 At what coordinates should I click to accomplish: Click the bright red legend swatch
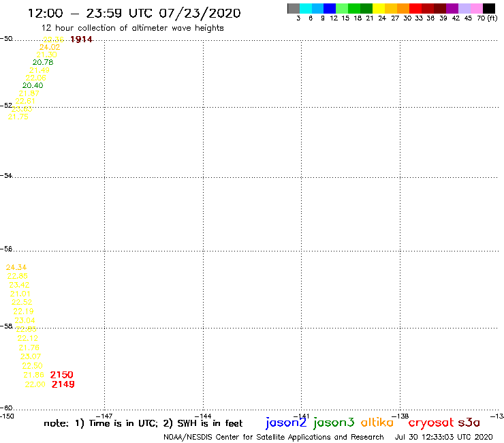click(x=415, y=8)
